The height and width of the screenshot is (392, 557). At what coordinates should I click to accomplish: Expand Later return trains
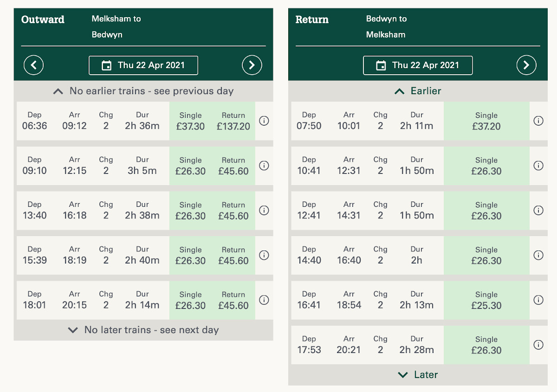[418, 375]
